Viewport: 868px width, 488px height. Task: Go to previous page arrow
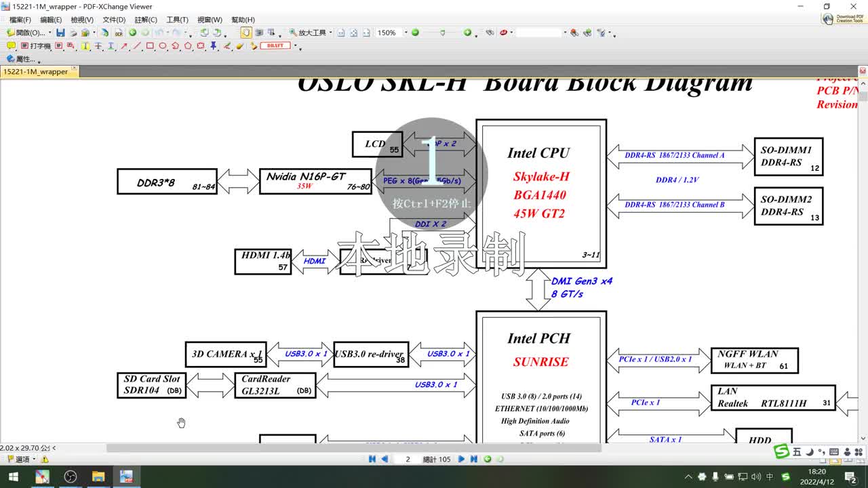point(384,459)
